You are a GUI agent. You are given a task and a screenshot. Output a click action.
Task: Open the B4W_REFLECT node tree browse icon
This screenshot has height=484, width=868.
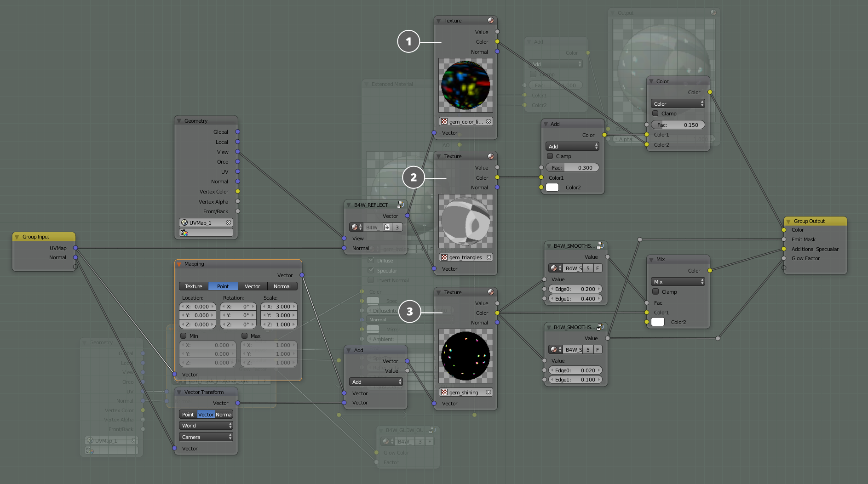tap(355, 227)
